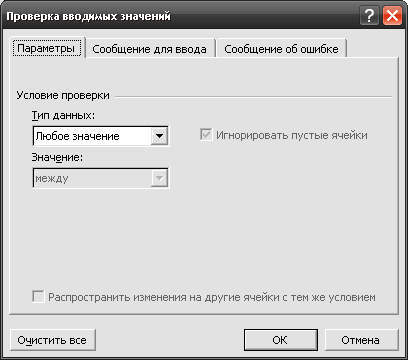Confirm with the OK button
This screenshot has width=408, height=360.
tap(281, 340)
